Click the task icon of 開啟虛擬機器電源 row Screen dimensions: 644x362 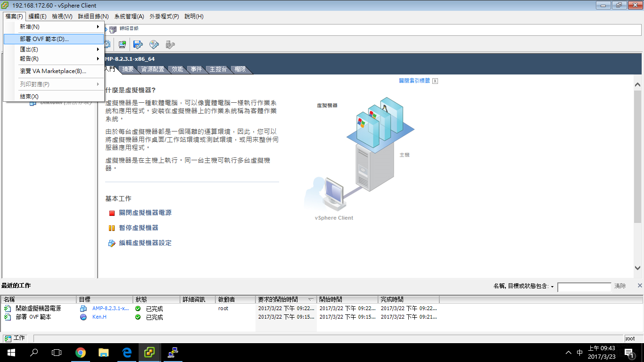tap(8, 308)
